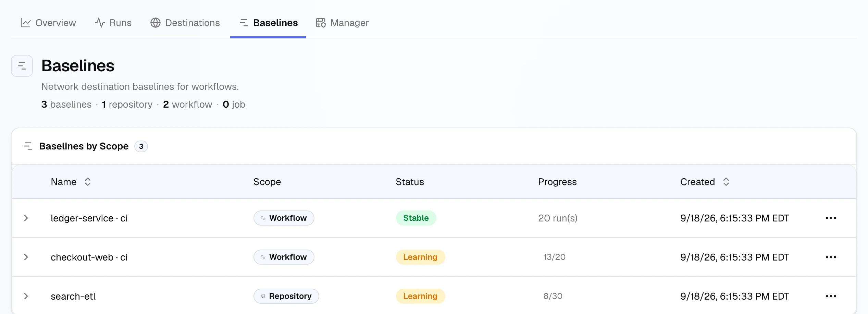Sort the table by Created date

tap(705, 182)
